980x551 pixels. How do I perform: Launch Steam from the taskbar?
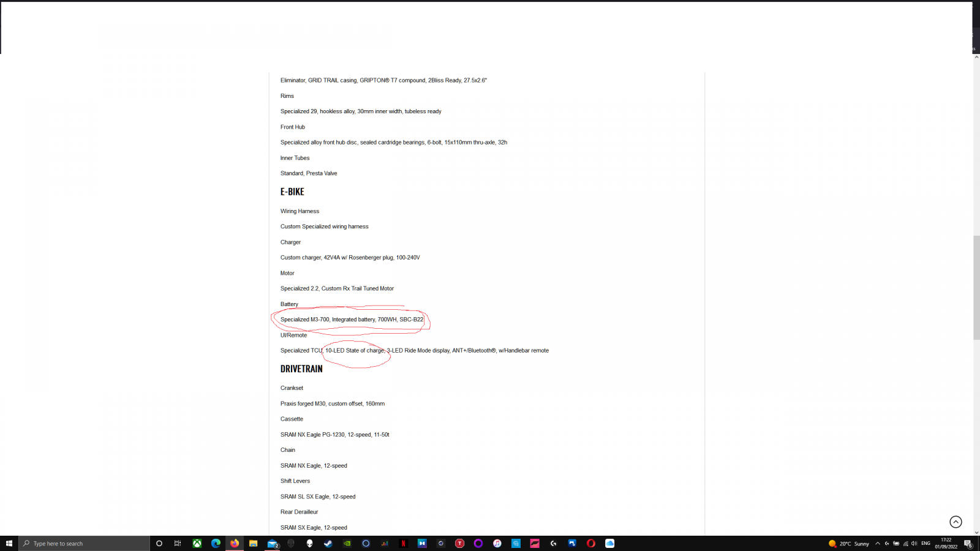(328, 543)
